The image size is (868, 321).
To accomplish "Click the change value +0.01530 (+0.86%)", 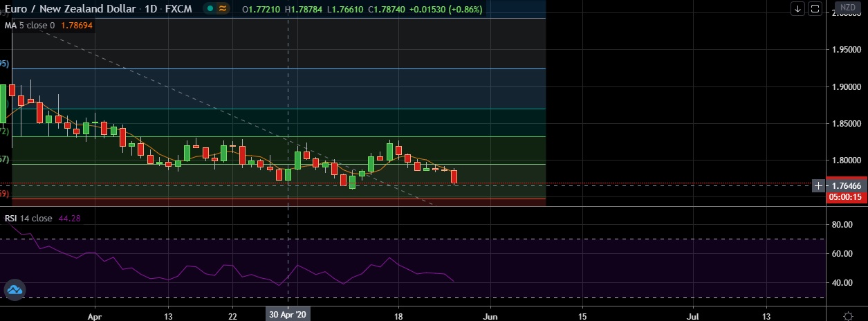I will tap(445, 9).
